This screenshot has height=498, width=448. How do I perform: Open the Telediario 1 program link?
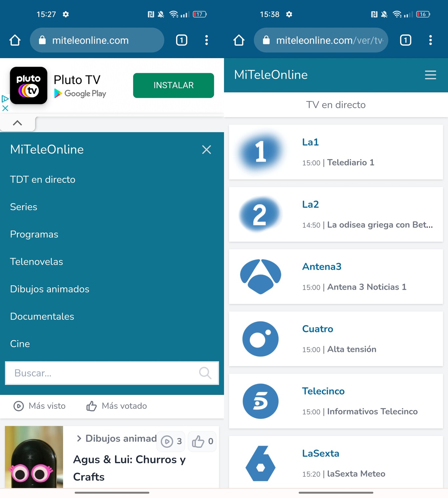(x=351, y=162)
